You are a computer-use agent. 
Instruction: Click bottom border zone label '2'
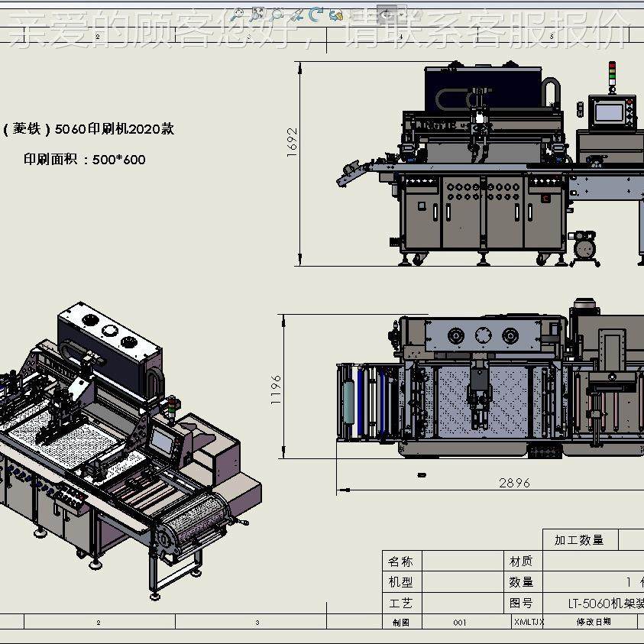(99, 623)
